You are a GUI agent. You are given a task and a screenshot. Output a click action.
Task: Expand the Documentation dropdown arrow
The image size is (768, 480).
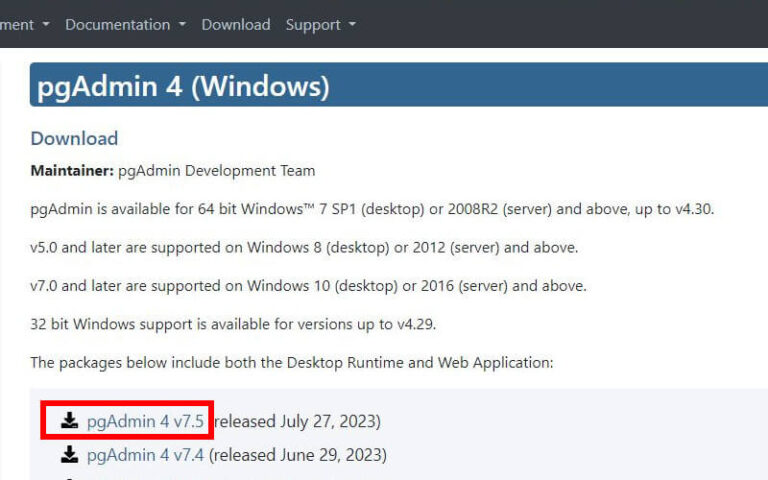point(182,25)
